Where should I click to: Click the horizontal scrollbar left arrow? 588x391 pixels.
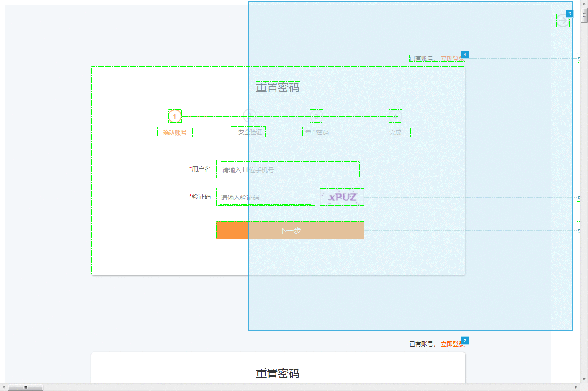[4, 387]
